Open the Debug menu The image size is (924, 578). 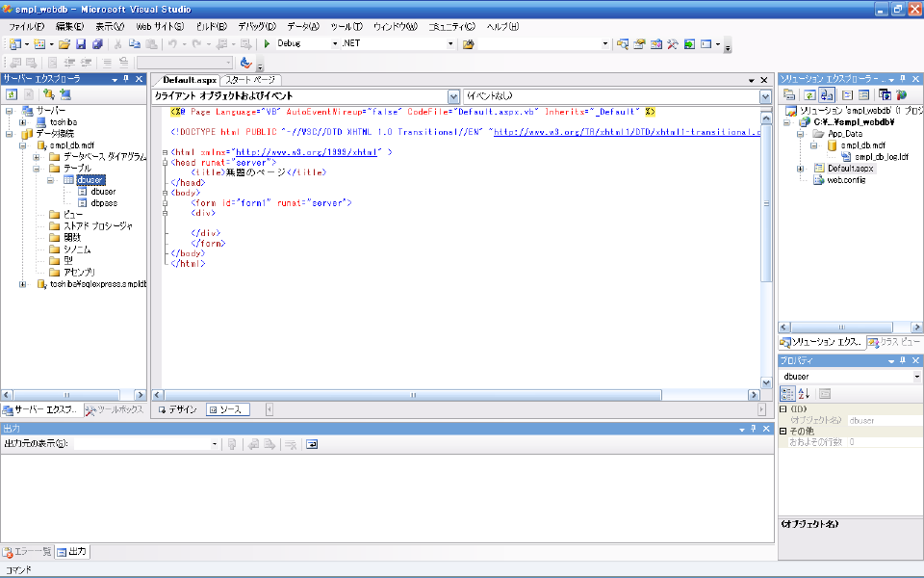[x=256, y=27]
